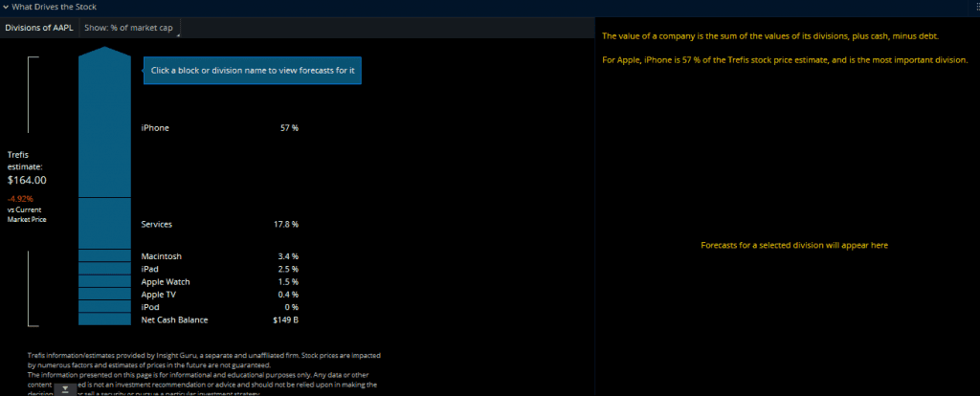Viewport: 980px width, 396px height.
Task: Click the 0 % iPod value
Action: [291, 307]
